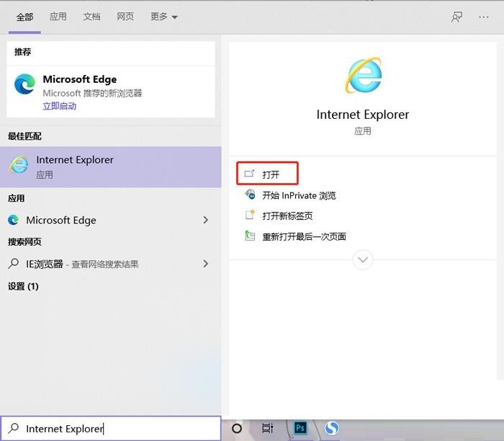The height and width of the screenshot is (441, 504).
Task: Click the 立即启动 link for Edge
Action: (59, 106)
